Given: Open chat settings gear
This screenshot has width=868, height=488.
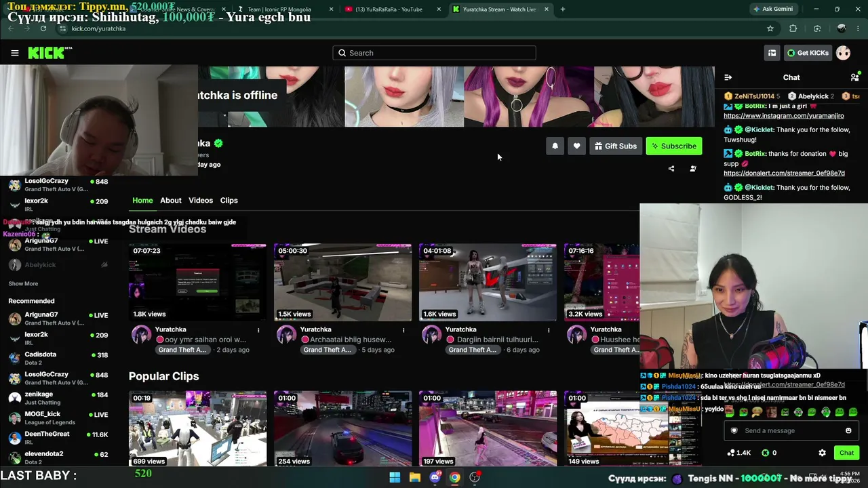Looking at the screenshot, I should pos(822,453).
